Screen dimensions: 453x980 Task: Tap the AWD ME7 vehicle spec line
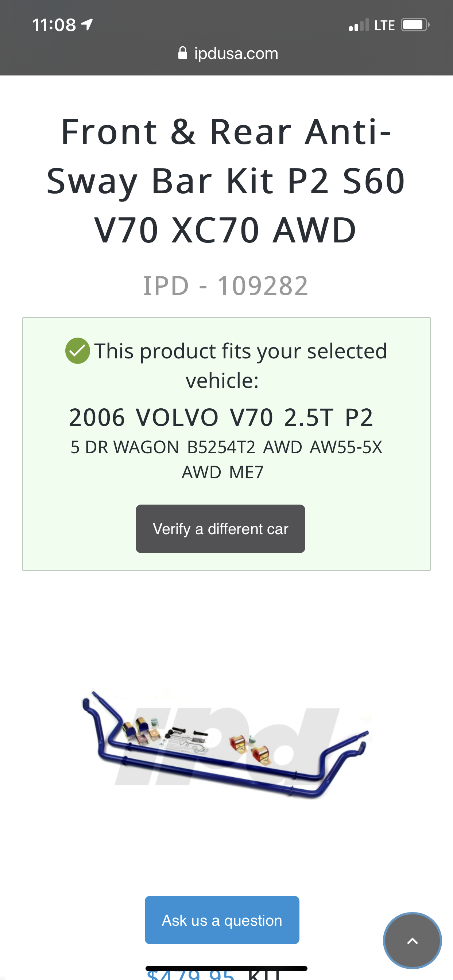coord(223,472)
